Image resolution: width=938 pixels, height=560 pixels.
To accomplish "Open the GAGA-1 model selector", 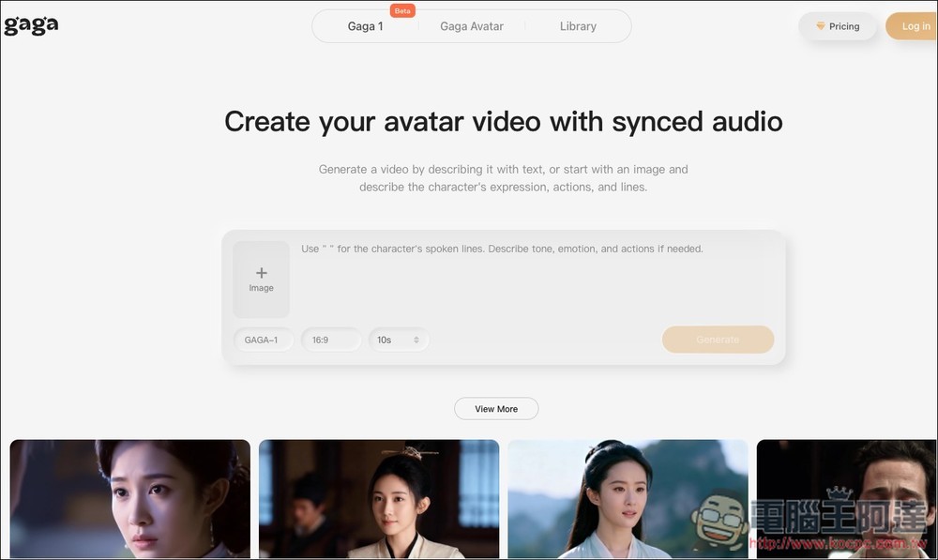I will [263, 340].
